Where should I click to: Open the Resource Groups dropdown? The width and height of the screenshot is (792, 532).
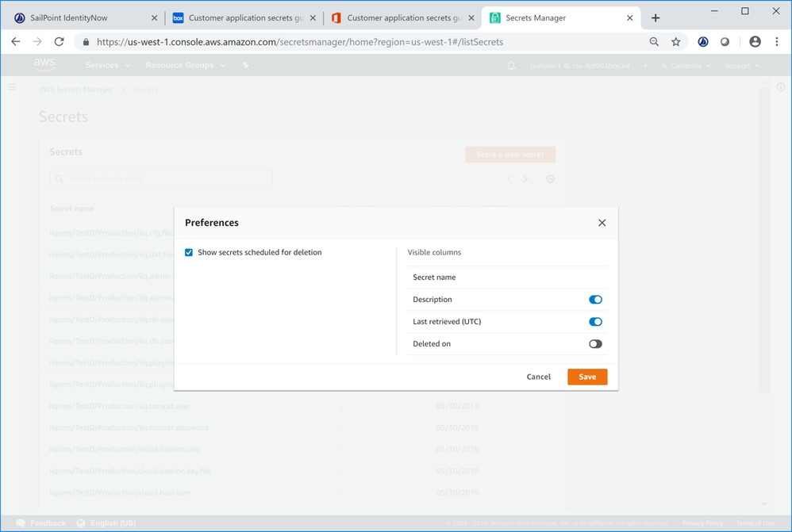(x=185, y=66)
